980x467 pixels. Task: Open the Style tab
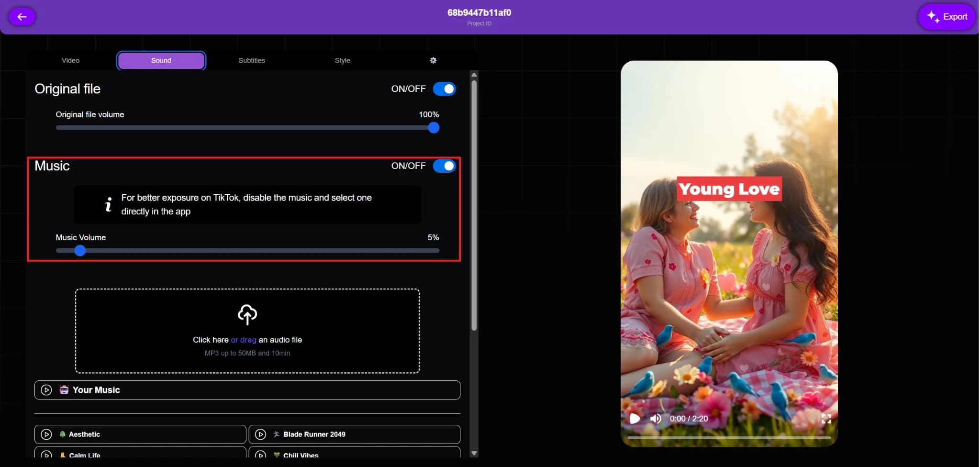point(342,60)
